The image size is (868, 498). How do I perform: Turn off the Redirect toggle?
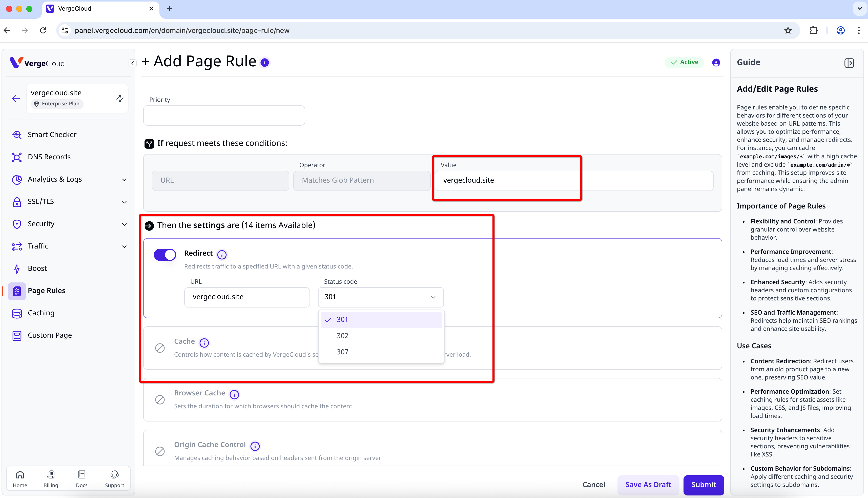(x=165, y=255)
